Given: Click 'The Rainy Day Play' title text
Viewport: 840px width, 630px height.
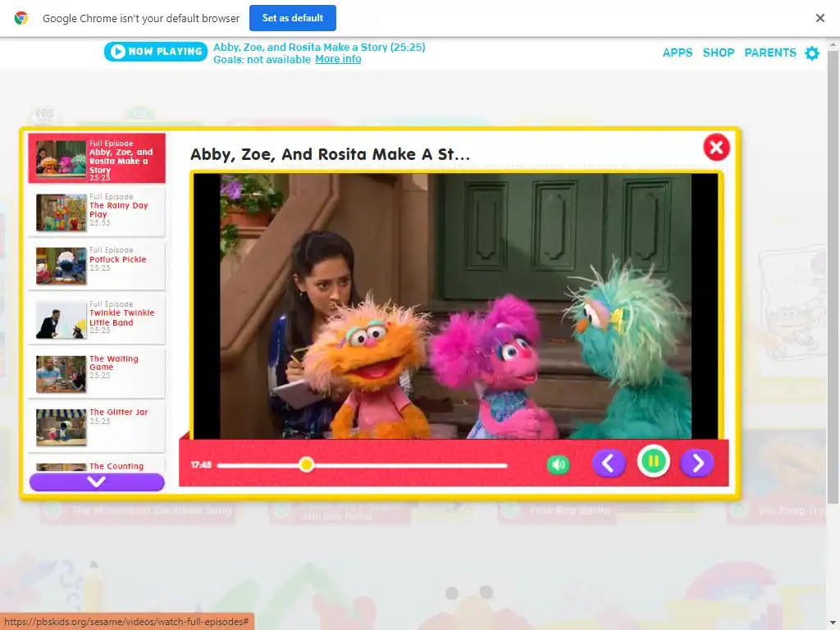Looking at the screenshot, I should [118, 210].
